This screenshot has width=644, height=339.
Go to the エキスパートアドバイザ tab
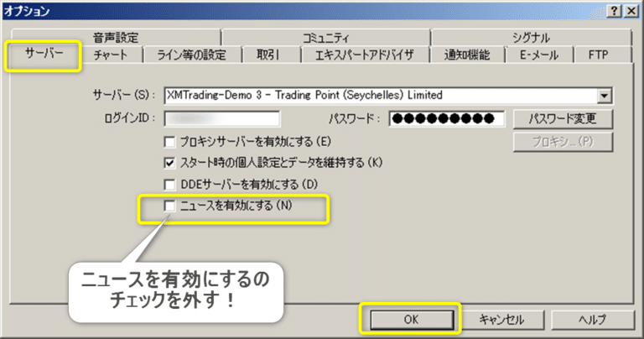click(364, 55)
